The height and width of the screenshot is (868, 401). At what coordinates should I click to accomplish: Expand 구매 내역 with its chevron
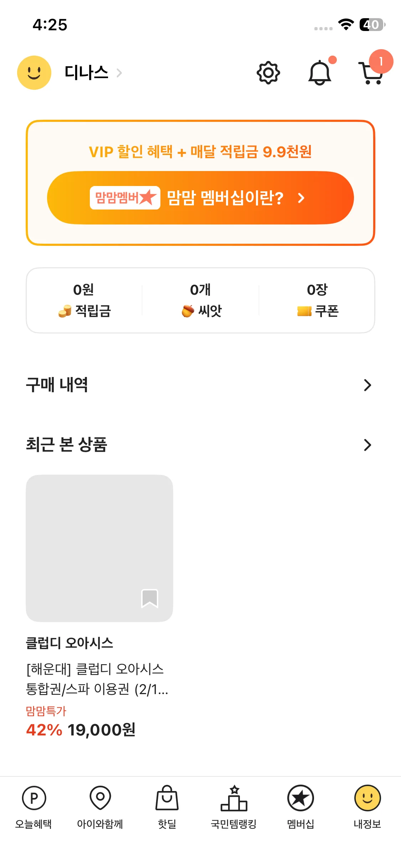click(367, 385)
